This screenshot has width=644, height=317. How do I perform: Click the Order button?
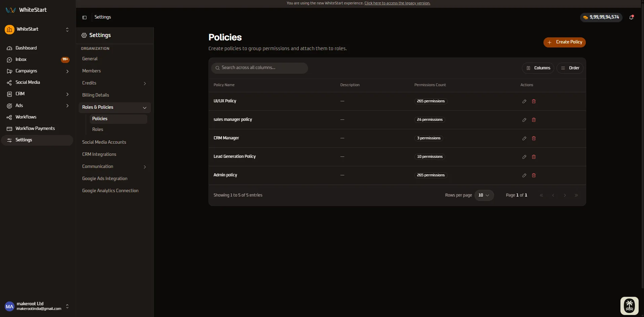pos(570,68)
